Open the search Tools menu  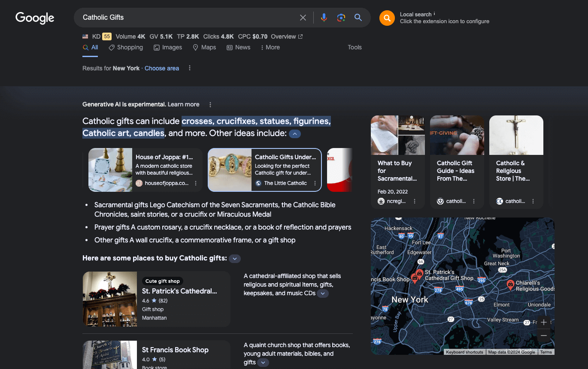(x=355, y=48)
